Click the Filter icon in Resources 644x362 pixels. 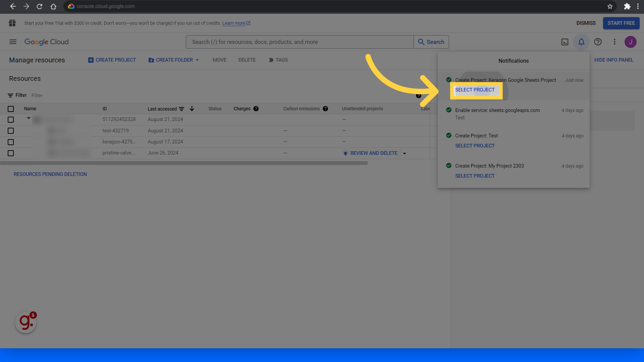coord(10,96)
